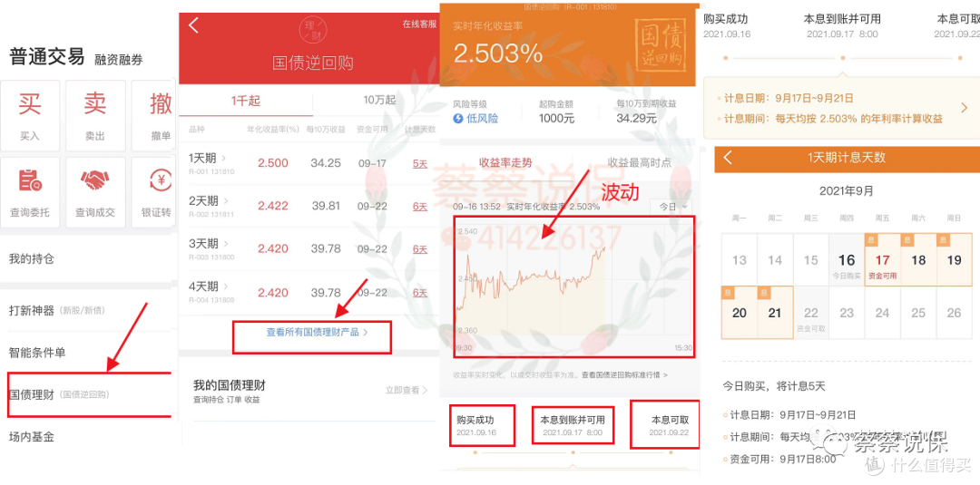Click 今日购买，将计息5天 notice

click(774, 387)
